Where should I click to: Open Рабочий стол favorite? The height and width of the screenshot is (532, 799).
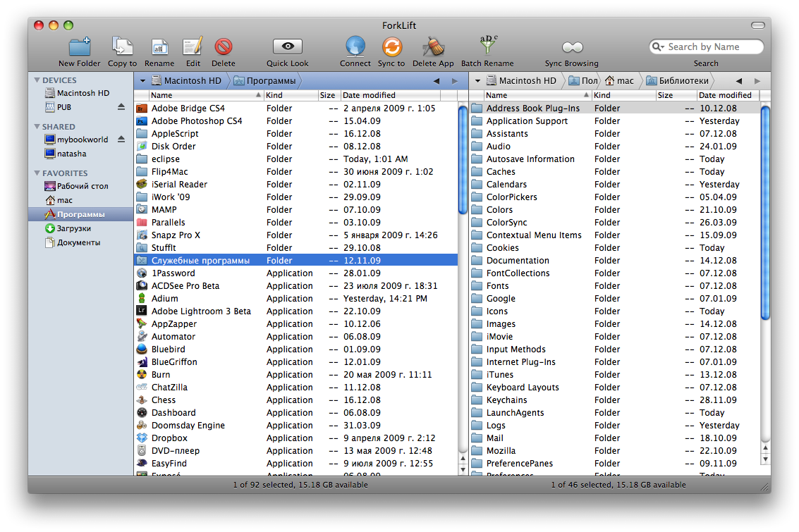click(76, 186)
